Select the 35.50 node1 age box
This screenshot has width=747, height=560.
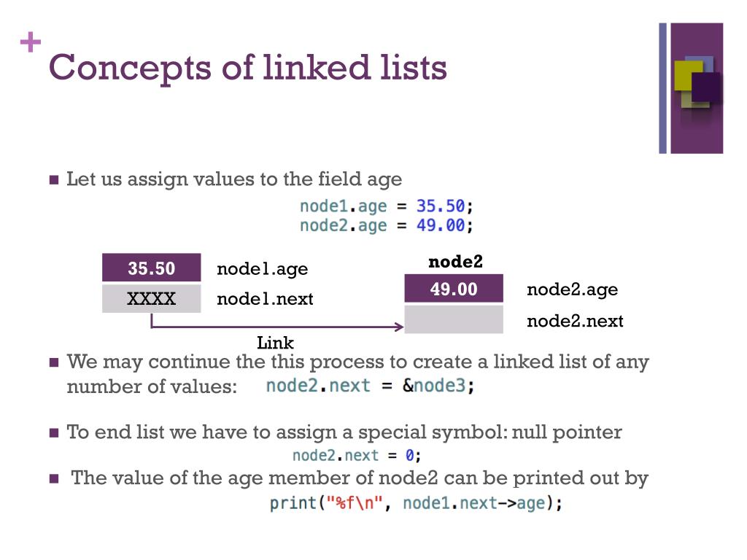point(152,268)
